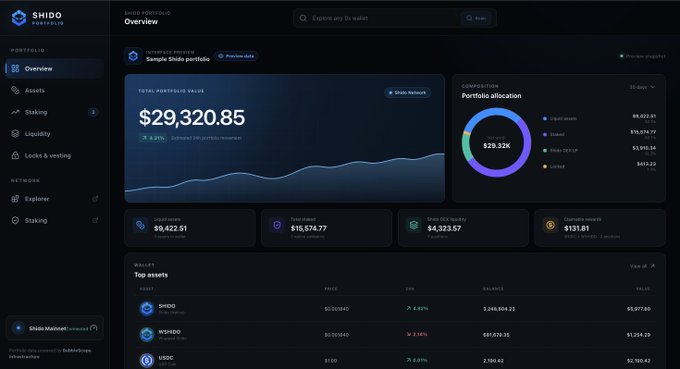Screen dimensions: 680x369
Task: Click the Staked purple legend dot
Action: pos(545,134)
